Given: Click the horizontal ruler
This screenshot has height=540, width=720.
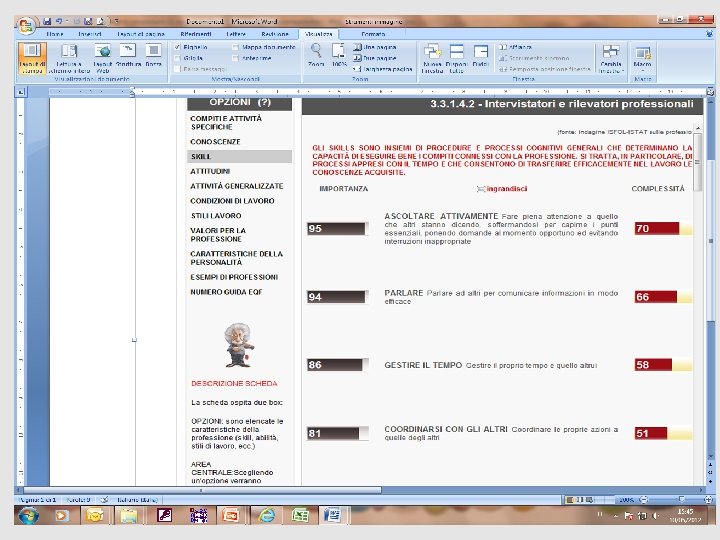Looking at the screenshot, I should click(x=377, y=92).
